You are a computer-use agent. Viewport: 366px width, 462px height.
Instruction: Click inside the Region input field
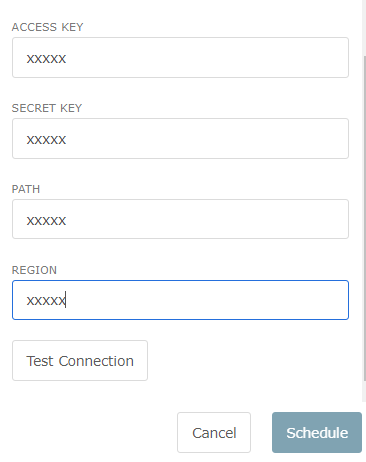[180, 300]
